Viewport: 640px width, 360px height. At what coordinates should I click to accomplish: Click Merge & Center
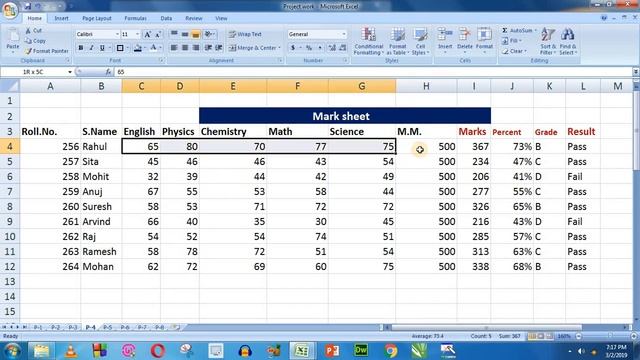click(x=255, y=48)
